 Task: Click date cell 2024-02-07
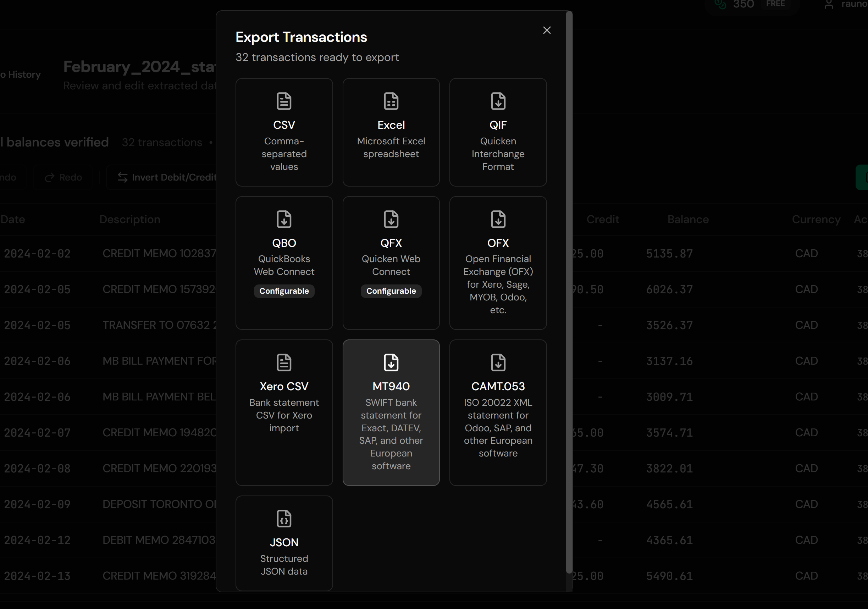point(37,433)
